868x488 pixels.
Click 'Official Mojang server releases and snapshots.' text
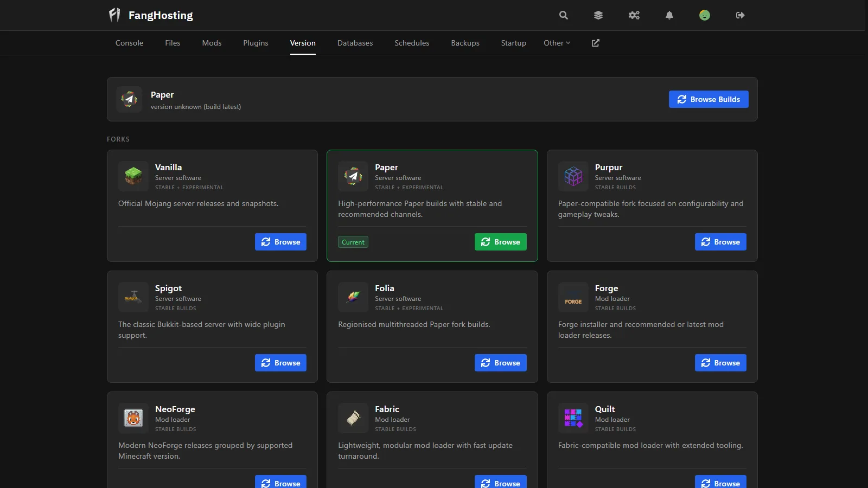pos(198,203)
